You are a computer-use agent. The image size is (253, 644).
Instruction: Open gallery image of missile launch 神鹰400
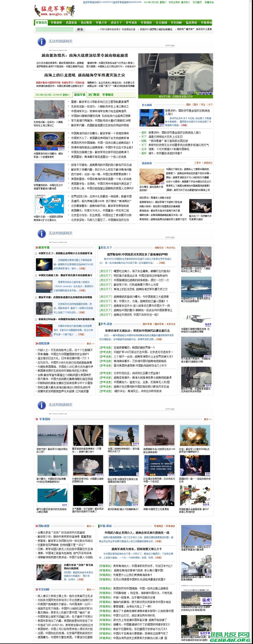pos(52,465)
